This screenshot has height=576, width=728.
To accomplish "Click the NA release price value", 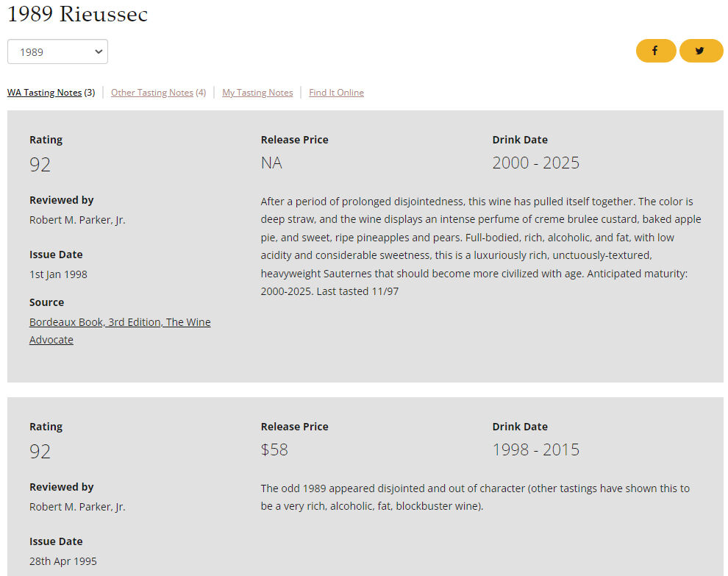I will 271,163.
